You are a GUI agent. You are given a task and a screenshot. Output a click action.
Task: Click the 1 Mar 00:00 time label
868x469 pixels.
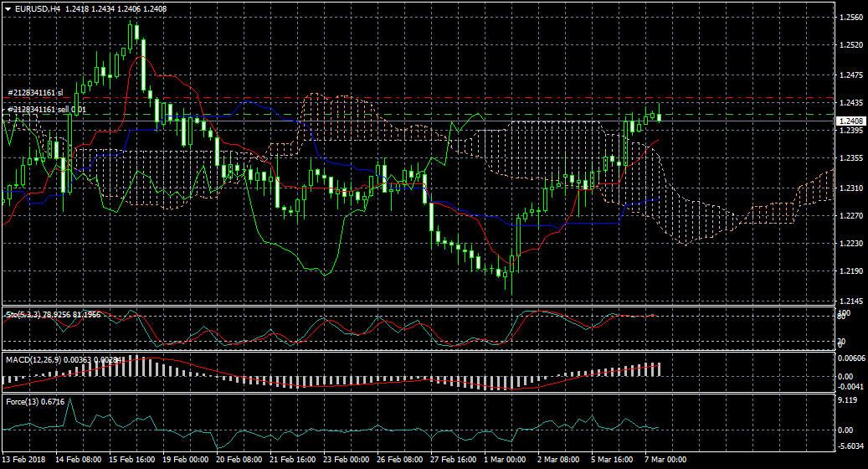pos(505,460)
